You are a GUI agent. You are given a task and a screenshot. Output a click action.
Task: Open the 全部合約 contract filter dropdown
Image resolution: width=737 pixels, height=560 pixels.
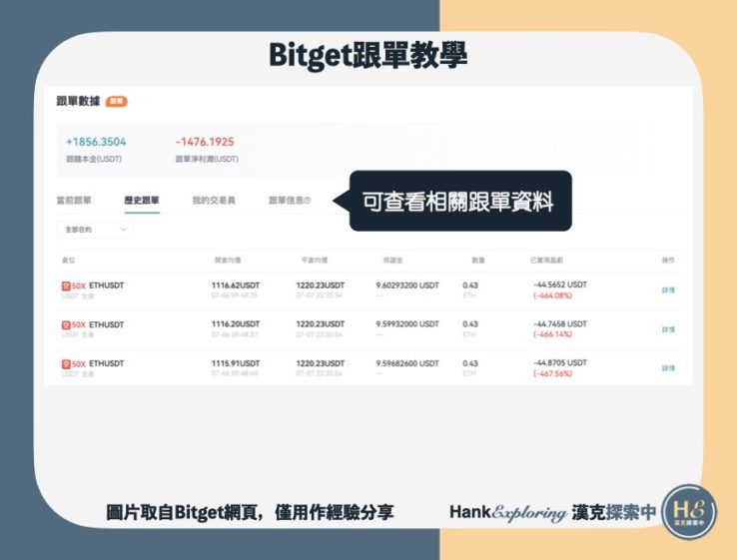coord(95,230)
